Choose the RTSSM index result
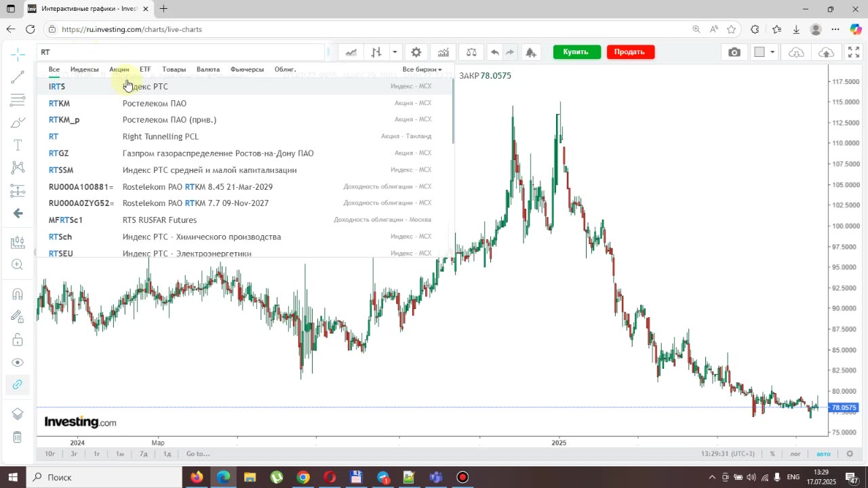The width and height of the screenshot is (868, 488). click(244, 169)
